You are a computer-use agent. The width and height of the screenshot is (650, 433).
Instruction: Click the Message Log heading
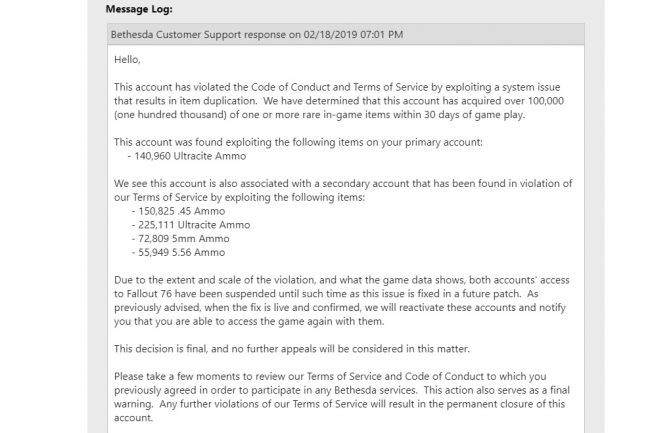point(139,9)
